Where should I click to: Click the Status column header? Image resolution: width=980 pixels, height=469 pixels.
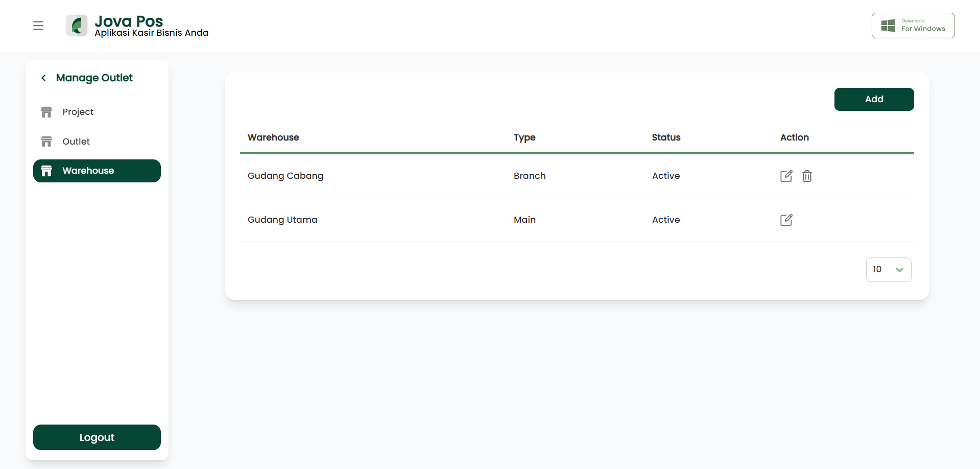(666, 137)
